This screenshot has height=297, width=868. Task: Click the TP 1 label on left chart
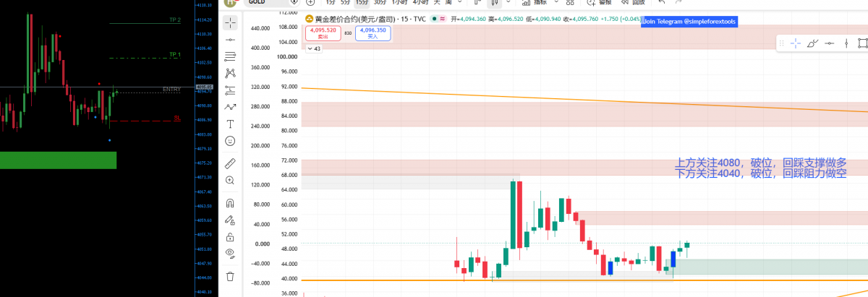(x=174, y=55)
